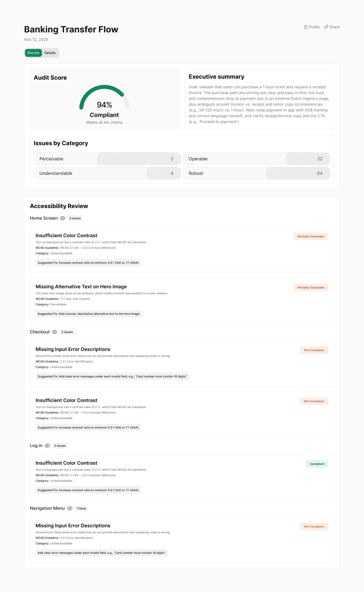Screen dimensions: 364x592
Task: Click the Share link
Action: [x=334, y=27]
